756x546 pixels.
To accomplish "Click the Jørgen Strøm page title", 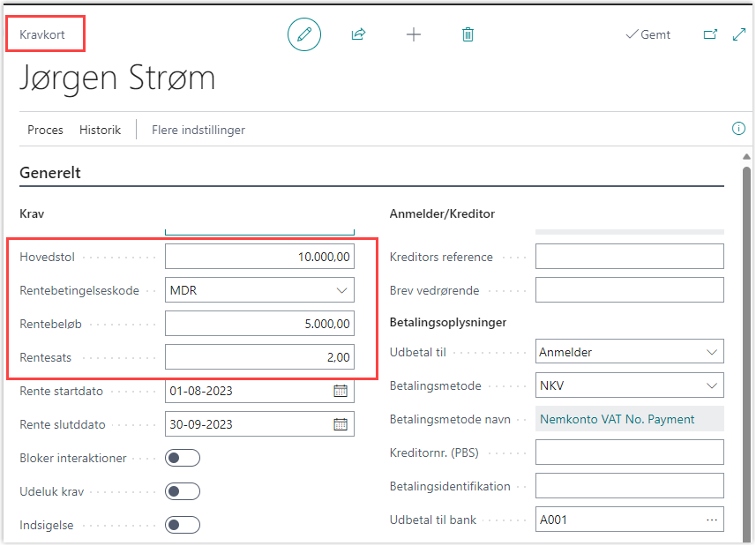I will tap(117, 79).
